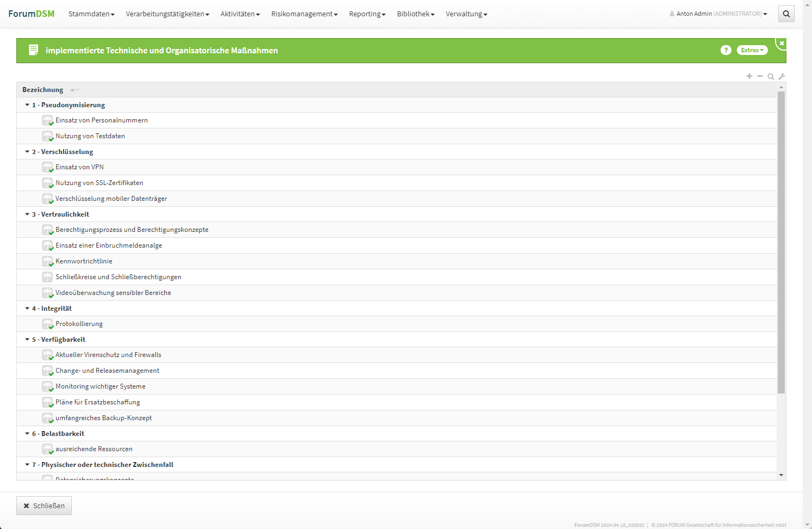Click the Schließen button
This screenshot has width=812, height=529.
(44, 506)
